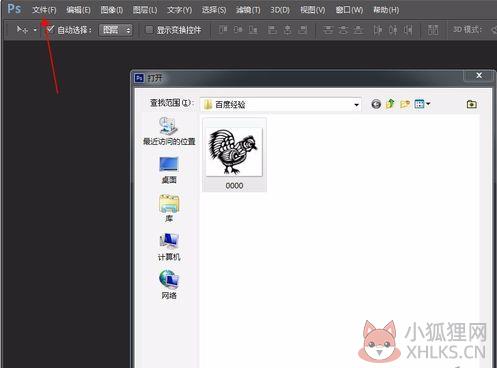The width and height of the screenshot is (497, 368).
Task: Open the 编辑(E) menu
Action: 78,10
